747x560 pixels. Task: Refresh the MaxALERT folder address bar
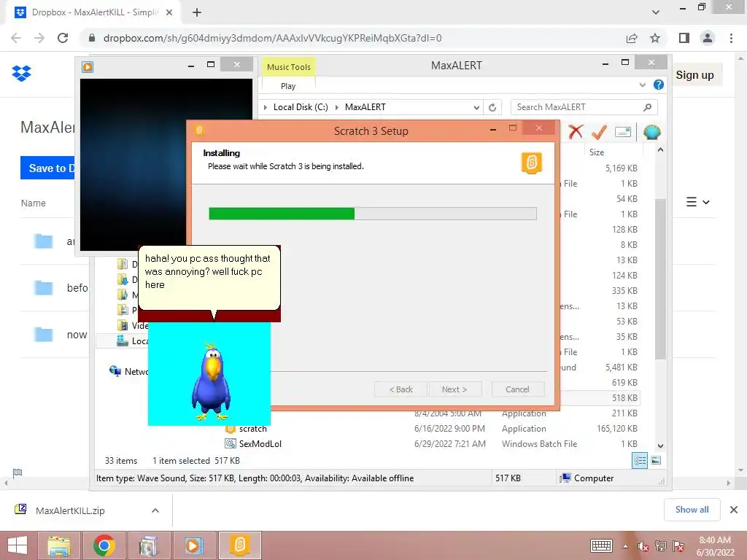point(492,108)
